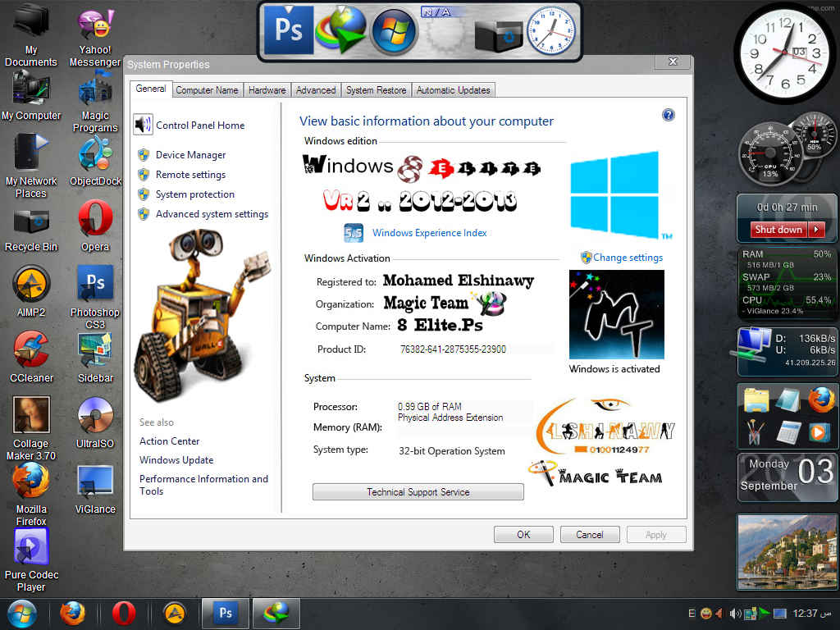
Task: Click the seaside photo gadget in the corner
Action: click(x=787, y=551)
